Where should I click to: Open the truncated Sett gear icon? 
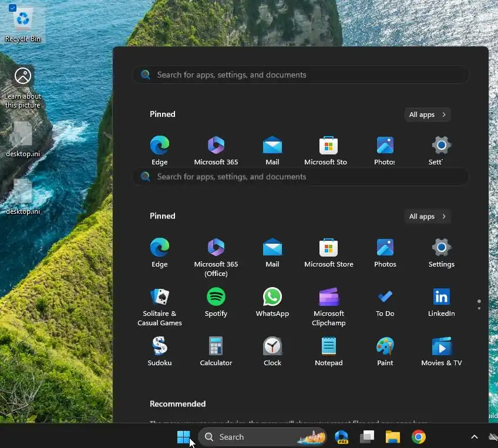(x=441, y=150)
